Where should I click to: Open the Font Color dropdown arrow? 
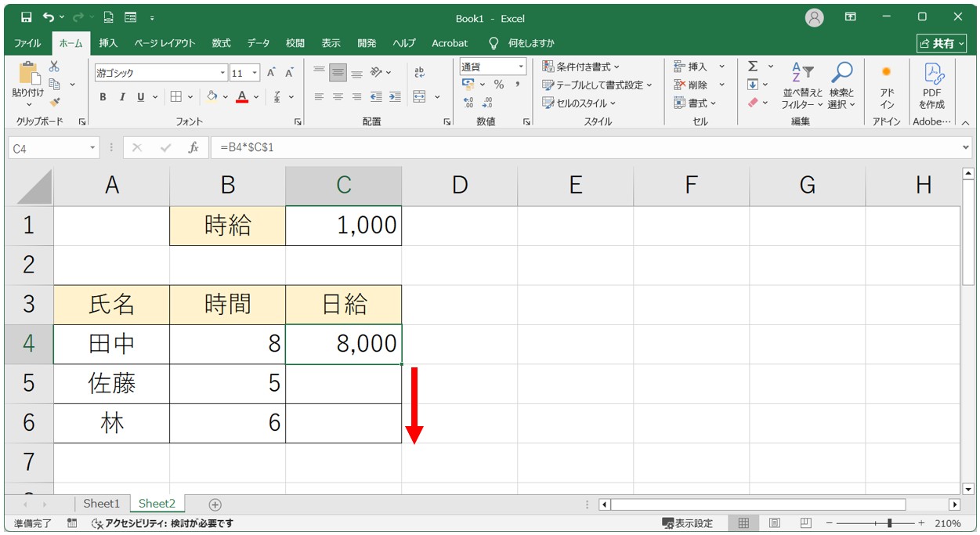(258, 97)
